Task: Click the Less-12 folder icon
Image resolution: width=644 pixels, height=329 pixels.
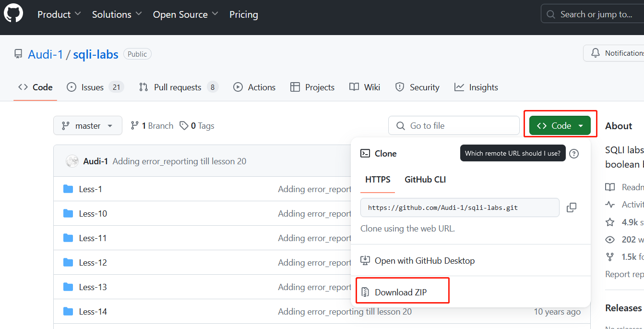Action: click(68, 263)
